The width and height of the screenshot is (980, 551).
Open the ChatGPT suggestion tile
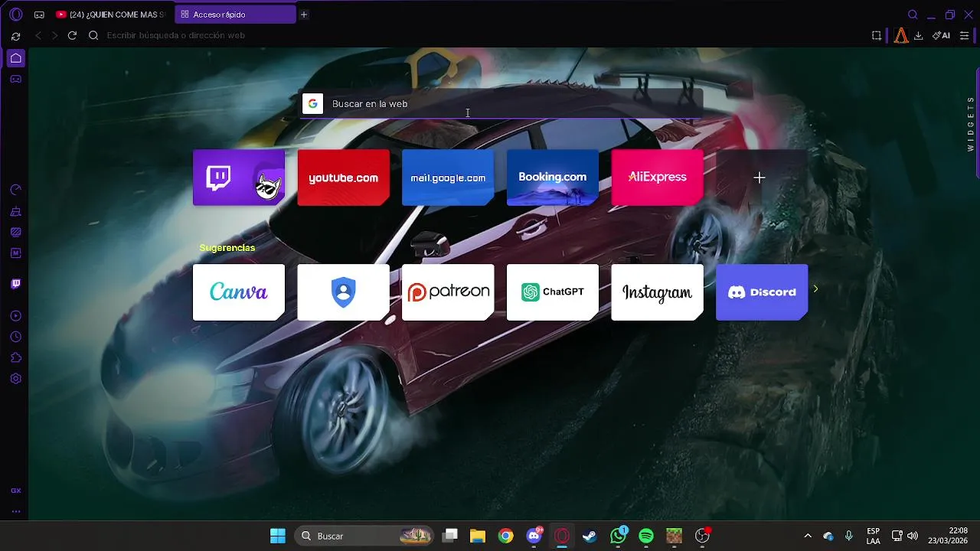[x=552, y=292]
